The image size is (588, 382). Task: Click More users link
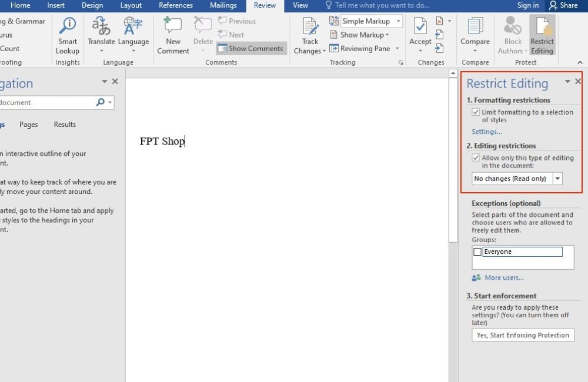click(504, 278)
